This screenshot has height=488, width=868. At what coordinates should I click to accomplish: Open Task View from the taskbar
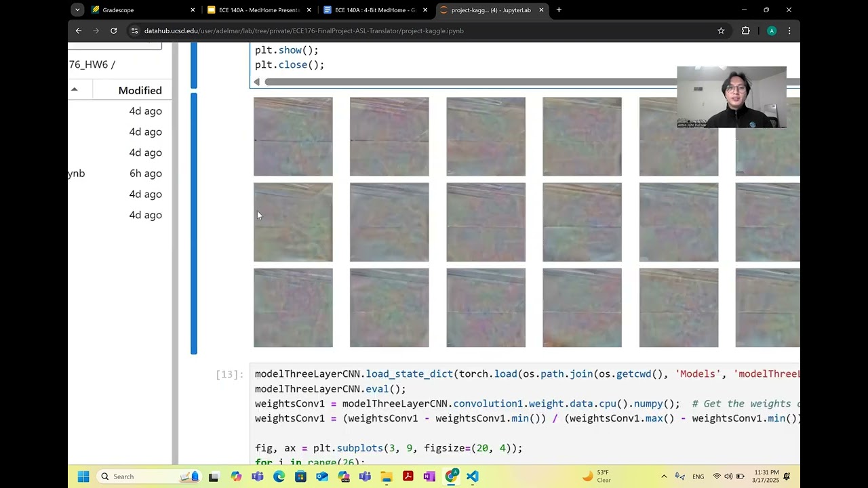(214, 476)
